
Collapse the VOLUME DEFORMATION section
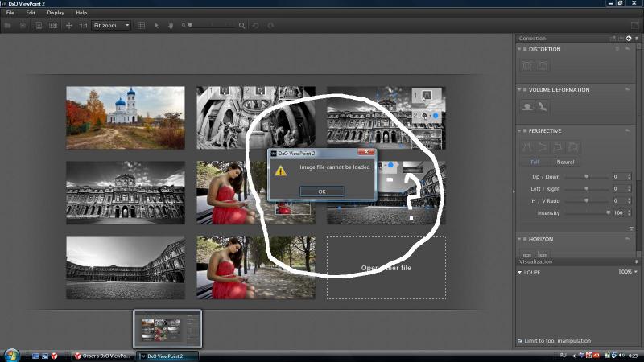(519, 89)
